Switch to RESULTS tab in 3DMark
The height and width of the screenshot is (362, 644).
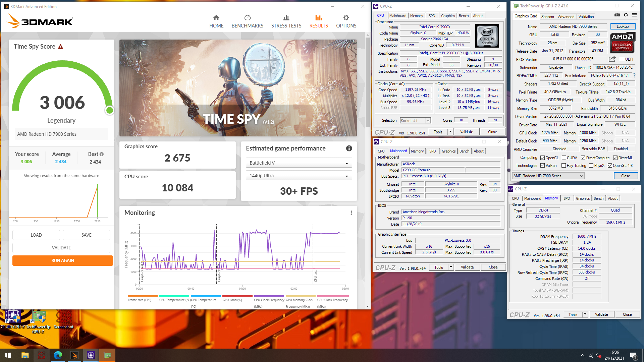[319, 21]
